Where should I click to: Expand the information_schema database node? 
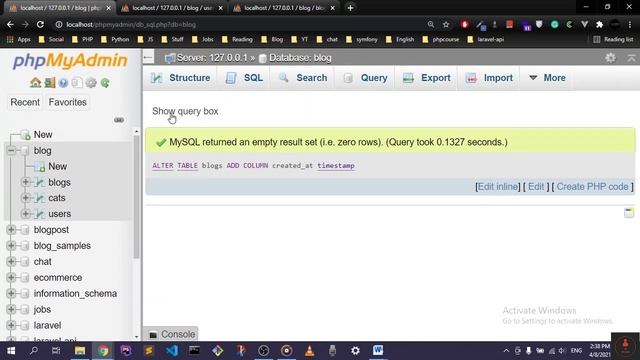[11, 293]
